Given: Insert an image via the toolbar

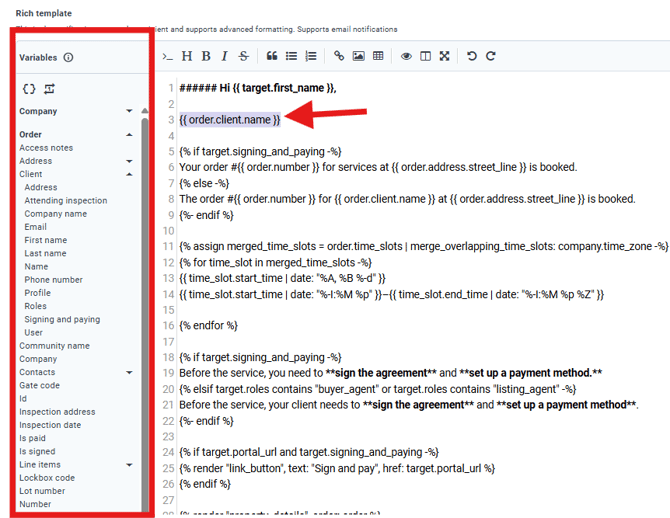Looking at the screenshot, I should (x=358, y=56).
